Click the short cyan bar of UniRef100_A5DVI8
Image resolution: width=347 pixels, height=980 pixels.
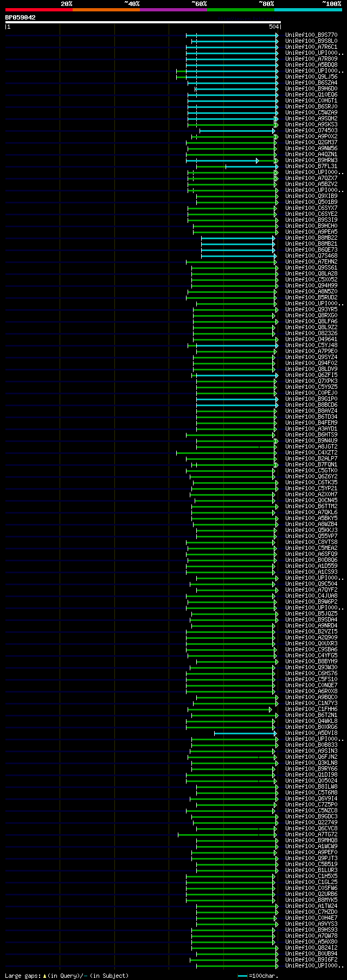[246, 733]
